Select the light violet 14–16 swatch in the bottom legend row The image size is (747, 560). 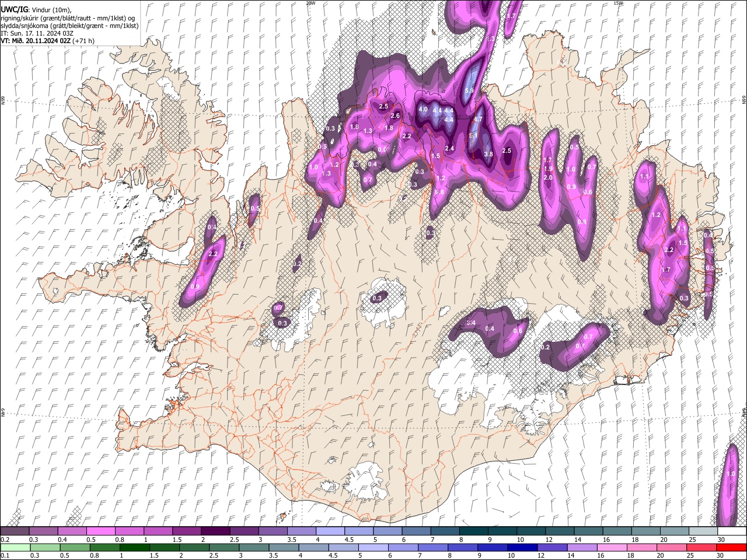[x=581, y=547]
